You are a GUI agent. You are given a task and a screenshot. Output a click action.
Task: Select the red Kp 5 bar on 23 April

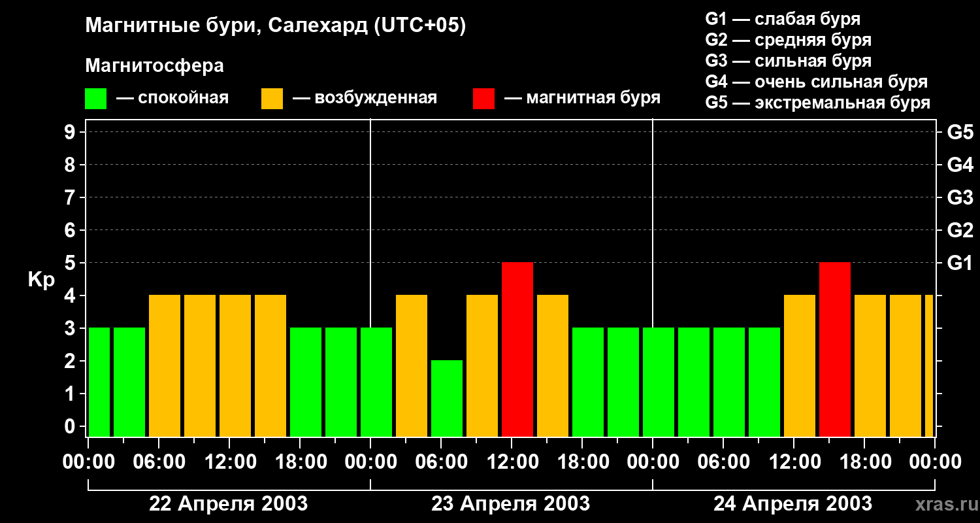(x=517, y=349)
